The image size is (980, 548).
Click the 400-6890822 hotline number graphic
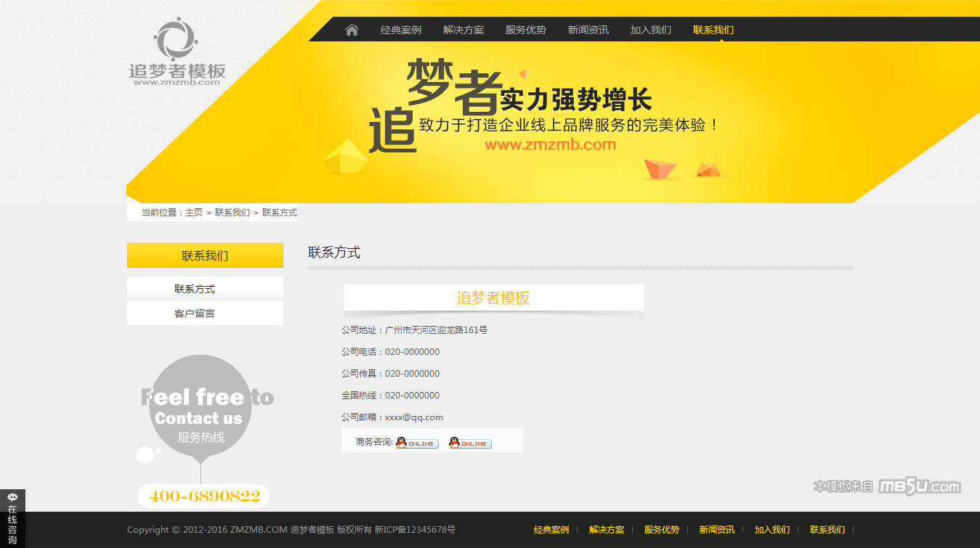coord(204,496)
